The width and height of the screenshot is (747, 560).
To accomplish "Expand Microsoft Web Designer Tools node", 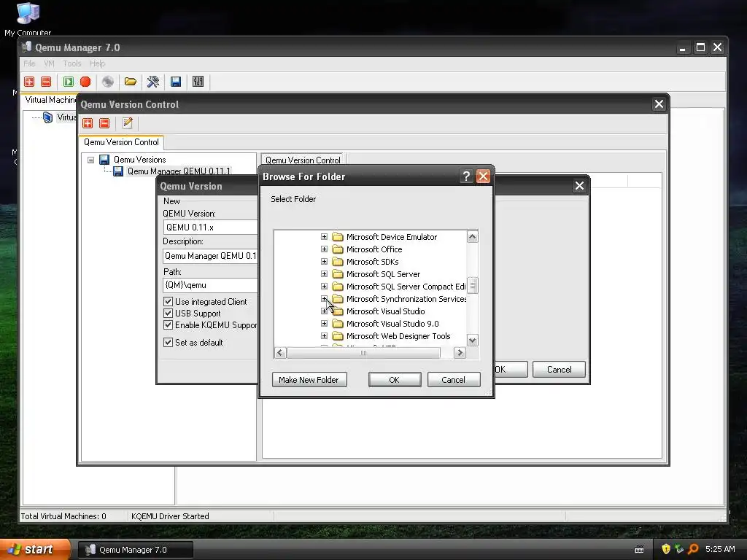I will (324, 335).
